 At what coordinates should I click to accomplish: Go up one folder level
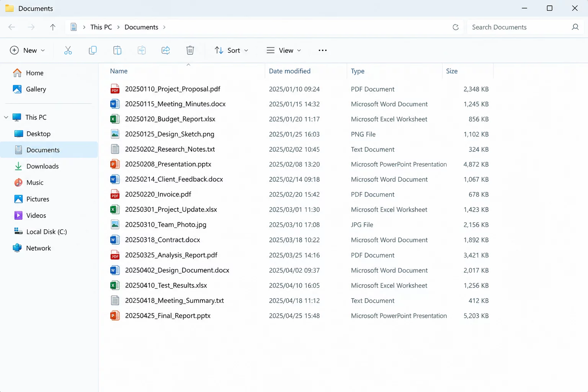pyautogui.click(x=53, y=27)
